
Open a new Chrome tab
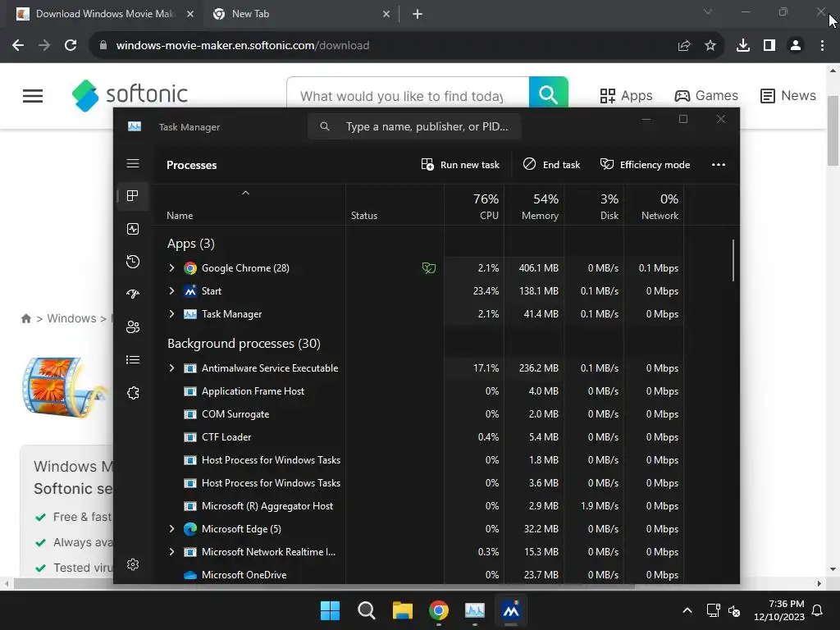pos(418,14)
